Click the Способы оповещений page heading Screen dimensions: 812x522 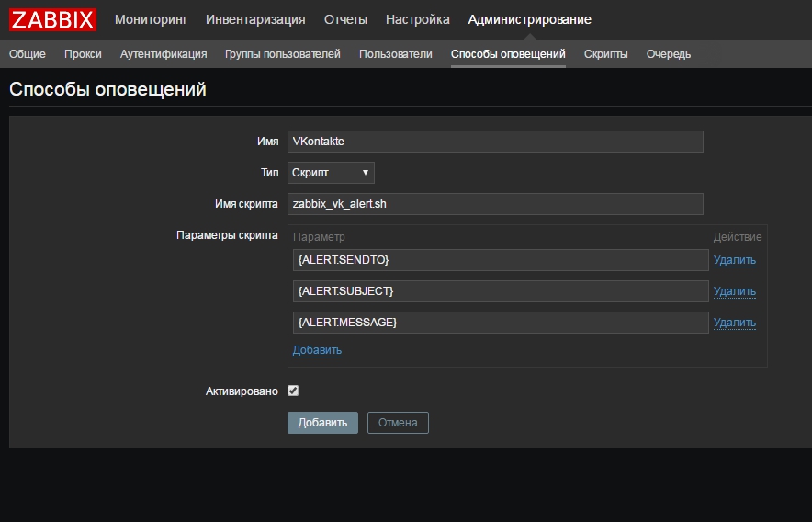point(107,89)
